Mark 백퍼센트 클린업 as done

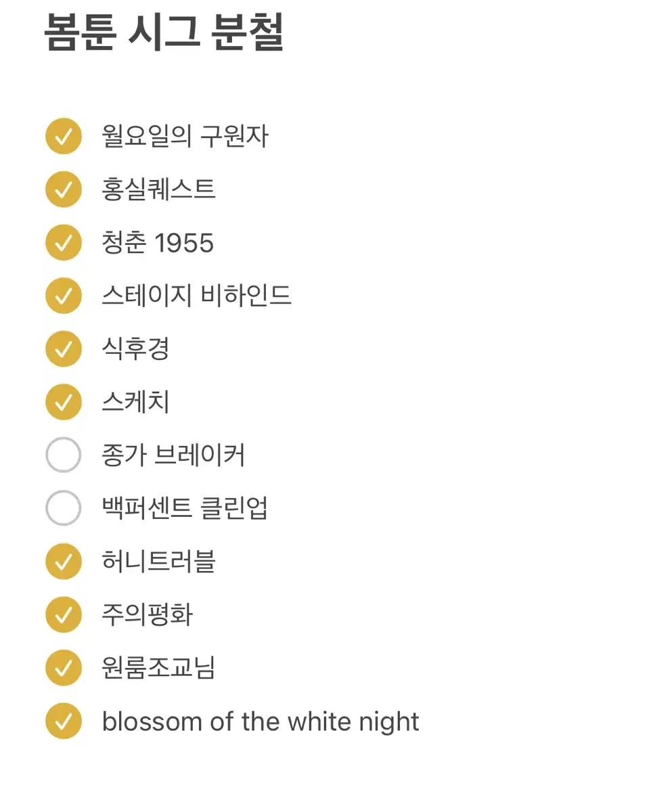(x=64, y=508)
